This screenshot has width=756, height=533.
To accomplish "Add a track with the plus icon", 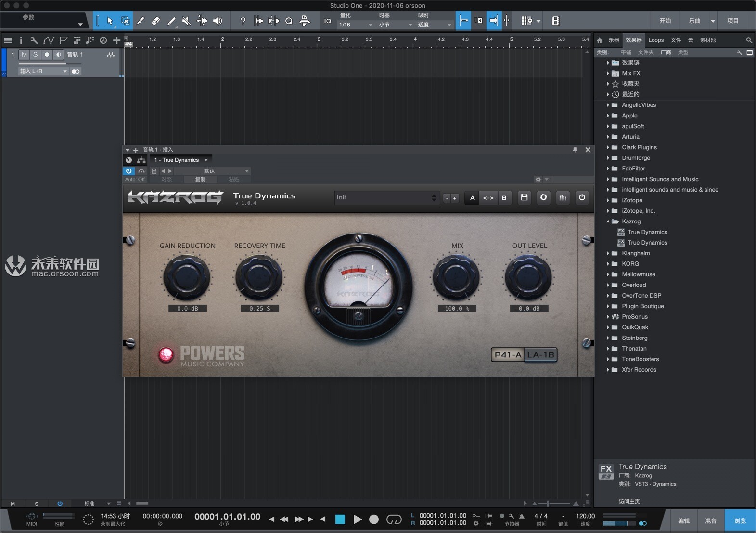I will pyautogui.click(x=116, y=40).
